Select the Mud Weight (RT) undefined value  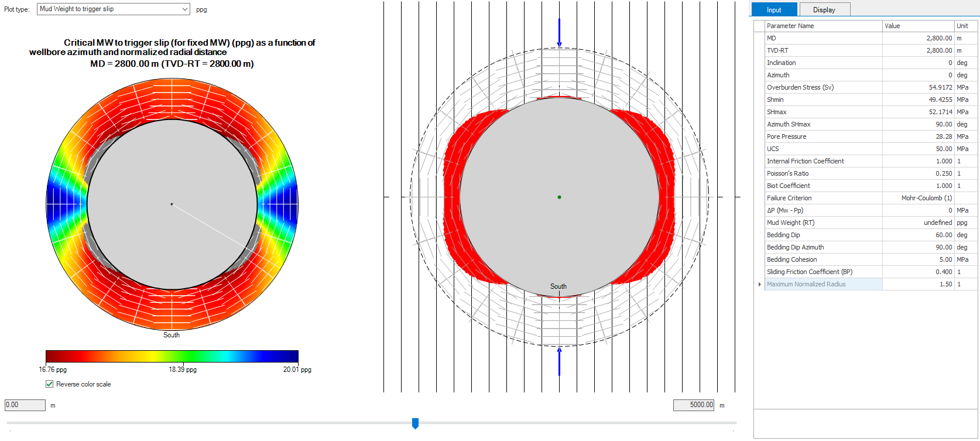[x=917, y=223]
